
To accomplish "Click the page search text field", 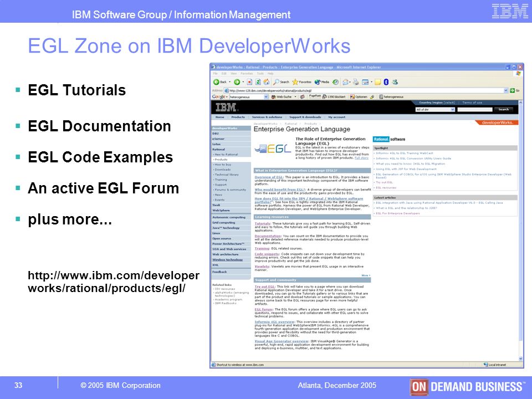I will point(475,110).
